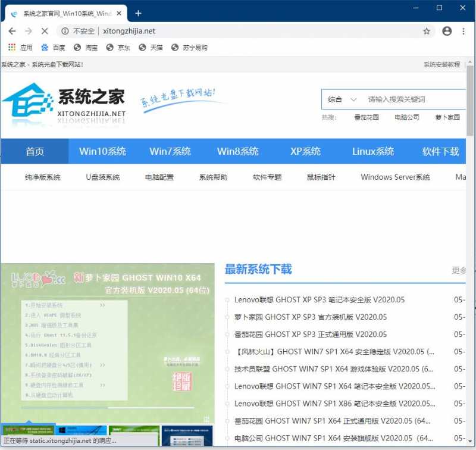Open the Chrome three-dot menu
Viewport: 476px width, 450px height.
(464, 30)
